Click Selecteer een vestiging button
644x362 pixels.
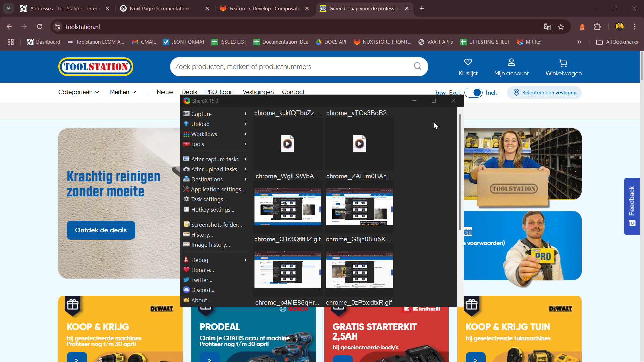[544, 93]
